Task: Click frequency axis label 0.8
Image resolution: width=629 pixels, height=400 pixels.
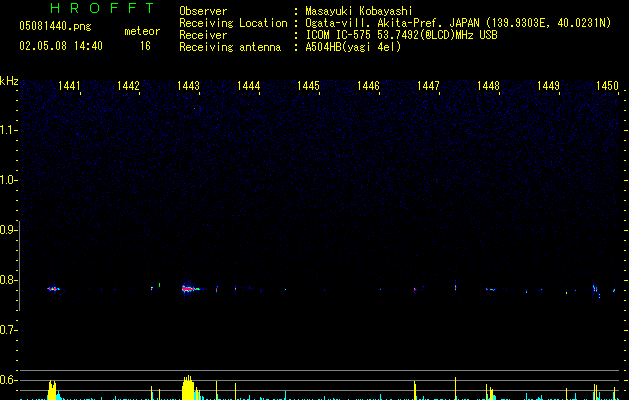Action: tap(8, 280)
